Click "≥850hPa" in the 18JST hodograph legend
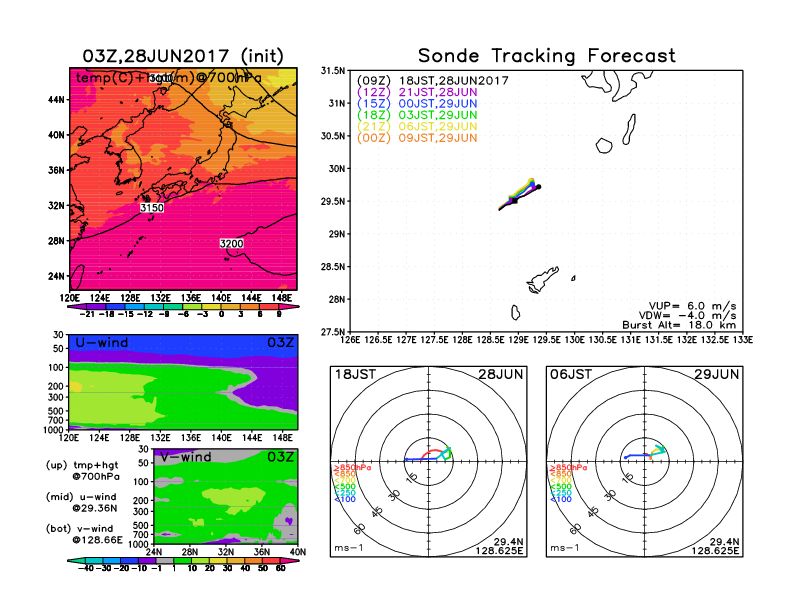Image resolution: width=792 pixels, height=612 pixels. (x=352, y=468)
